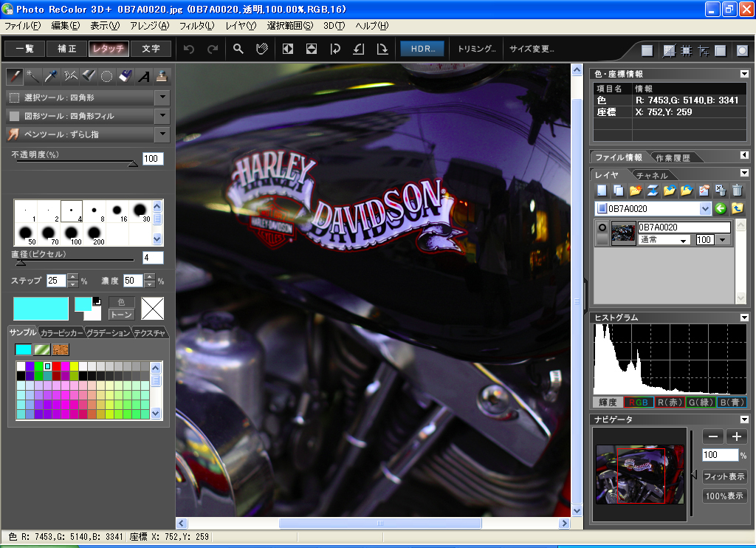
Task: Activate the hand pan tool
Action: pyautogui.click(x=261, y=49)
